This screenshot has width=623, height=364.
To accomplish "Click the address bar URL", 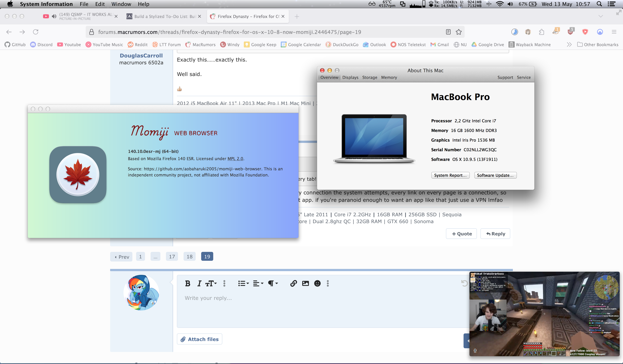I will click(x=229, y=32).
